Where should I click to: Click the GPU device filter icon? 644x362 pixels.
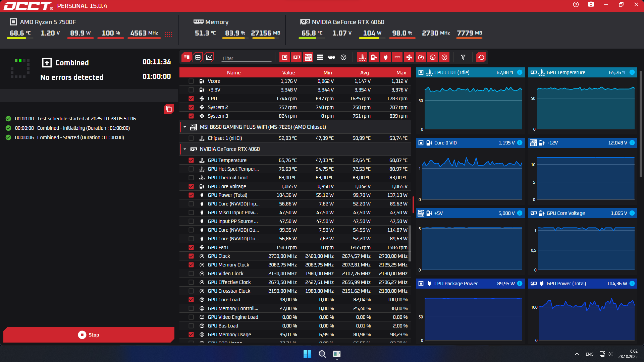click(297, 57)
